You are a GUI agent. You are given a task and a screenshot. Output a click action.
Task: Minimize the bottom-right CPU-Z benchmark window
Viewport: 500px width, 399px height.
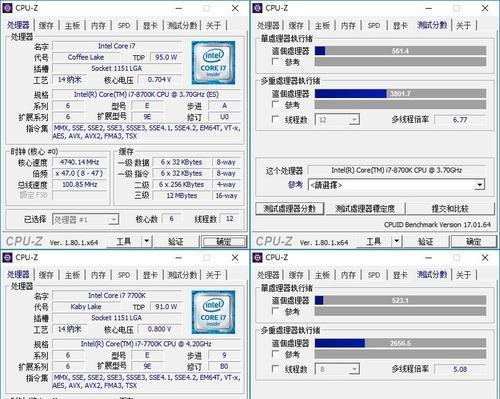(429, 257)
